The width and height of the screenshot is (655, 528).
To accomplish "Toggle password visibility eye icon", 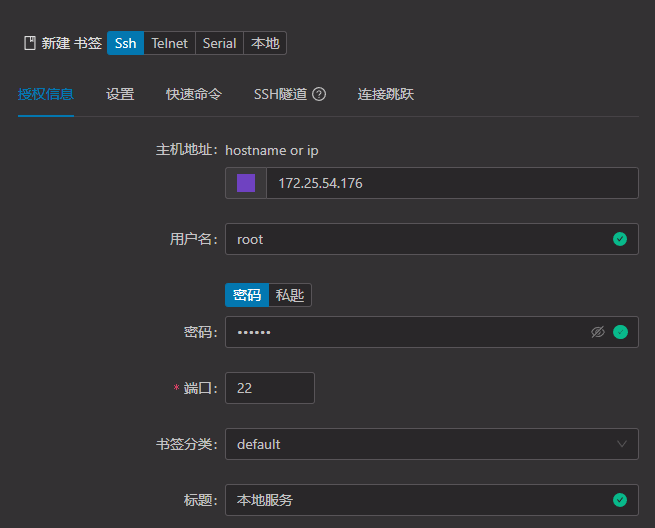I will pyautogui.click(x=598, y=332).
